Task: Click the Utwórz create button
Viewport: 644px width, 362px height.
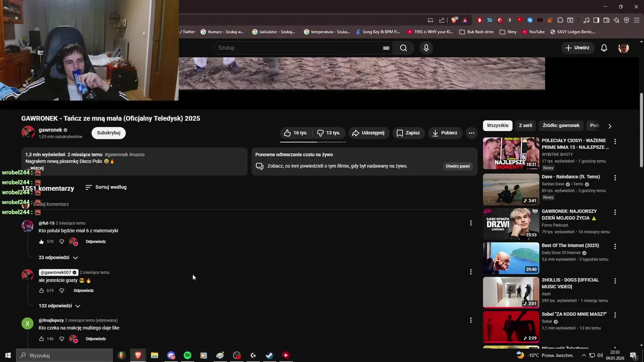Action: 577,48
